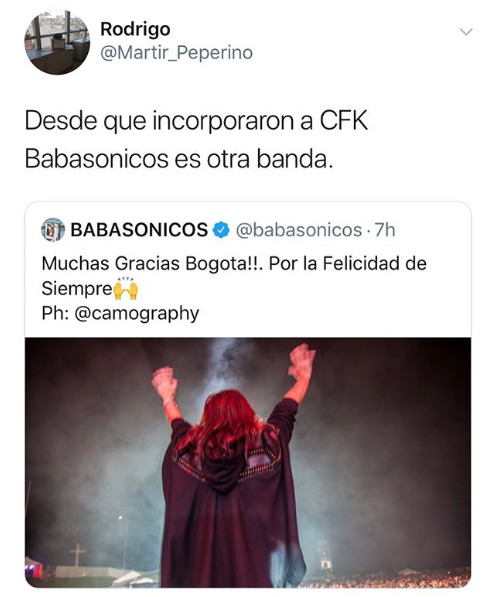
Task: Select the 'Desde que incorporaron a CFK' line
Action: [x=196, y=121]
